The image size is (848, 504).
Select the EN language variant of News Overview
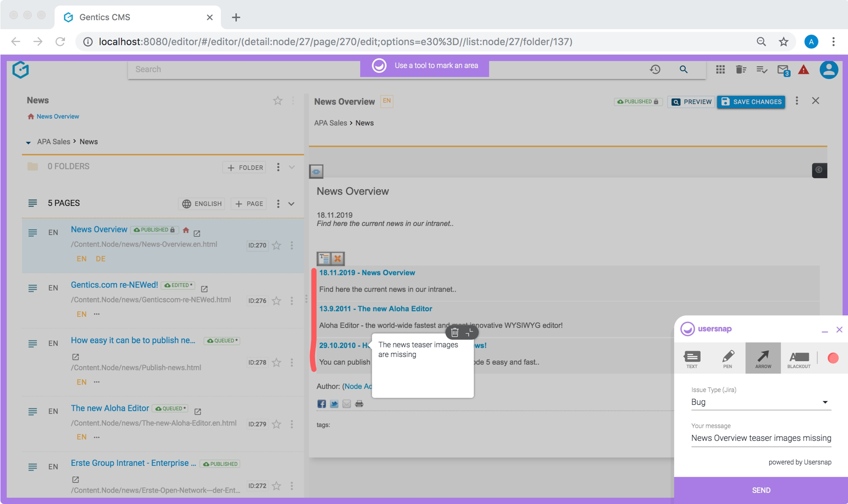[x=82, y=259]
